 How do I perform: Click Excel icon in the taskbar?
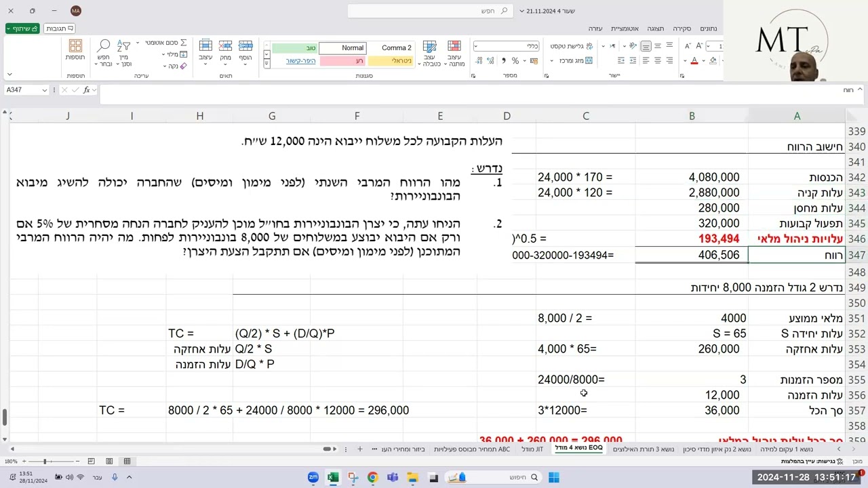pyautogui.click(x=333, y=478)
